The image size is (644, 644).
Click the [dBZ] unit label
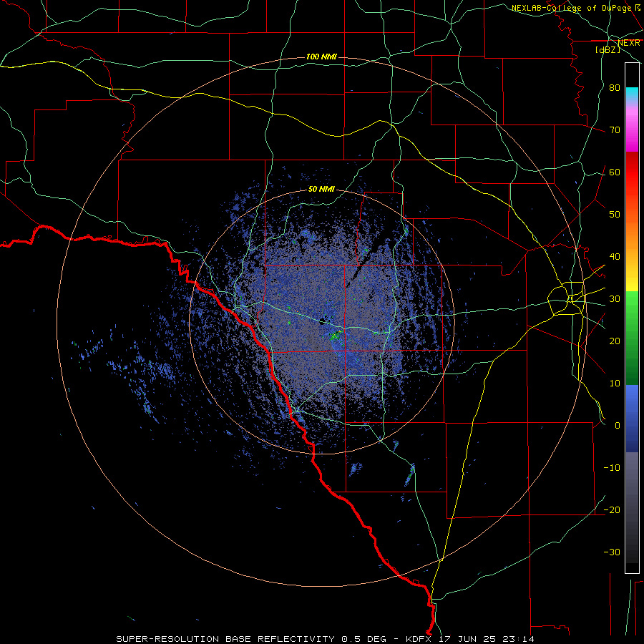(608, 50)
